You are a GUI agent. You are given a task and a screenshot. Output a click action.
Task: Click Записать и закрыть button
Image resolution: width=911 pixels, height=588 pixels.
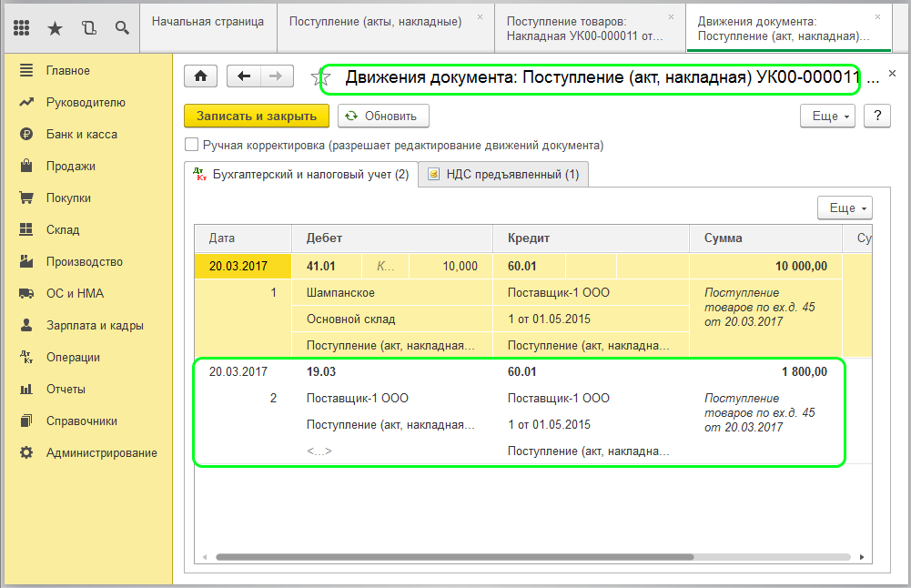tap(257, 116)
